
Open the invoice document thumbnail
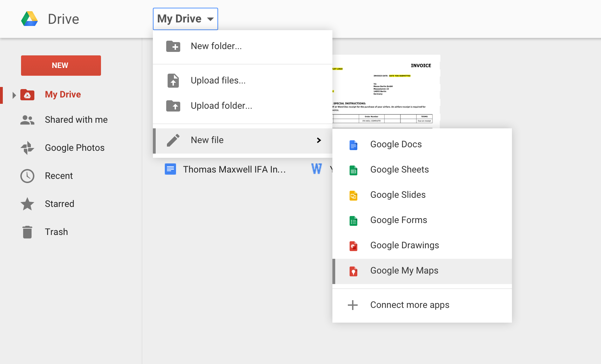tap(386, 91)
